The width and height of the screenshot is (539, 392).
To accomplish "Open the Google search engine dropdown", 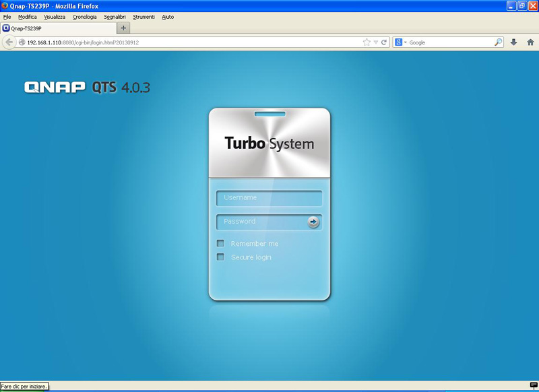I will tap(401, 42).
